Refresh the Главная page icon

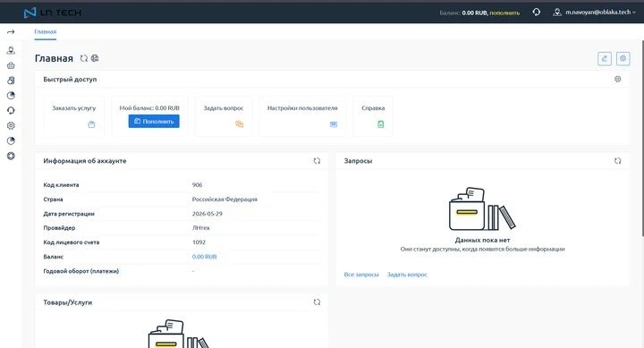[84, 58]
